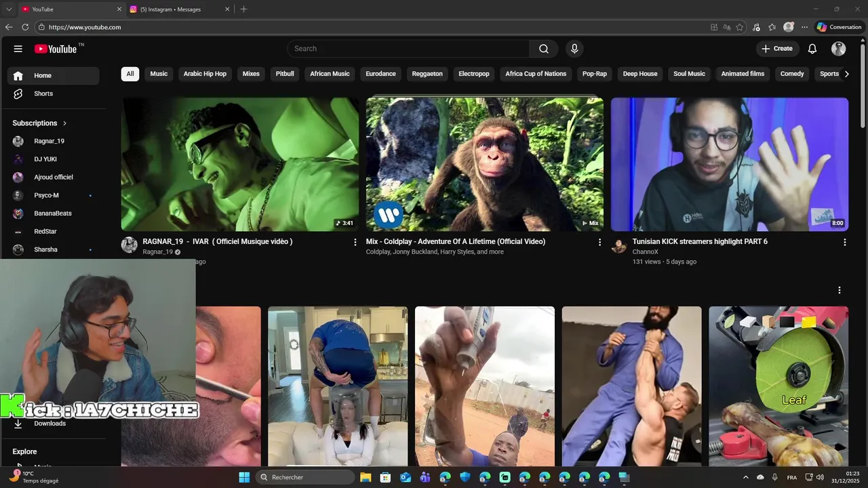Open File Explorer from taskbar
This screenshot has height=488, width=868.
(366, 477)
